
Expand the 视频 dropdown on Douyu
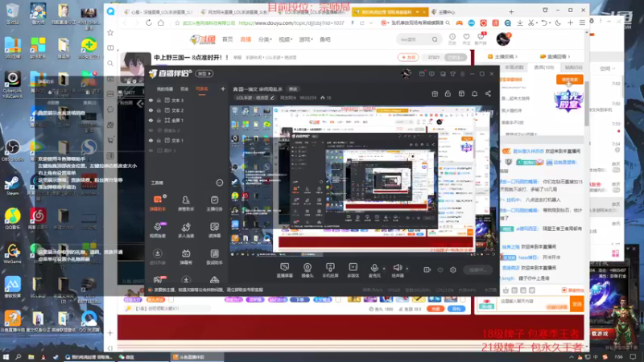pos(286,39)
